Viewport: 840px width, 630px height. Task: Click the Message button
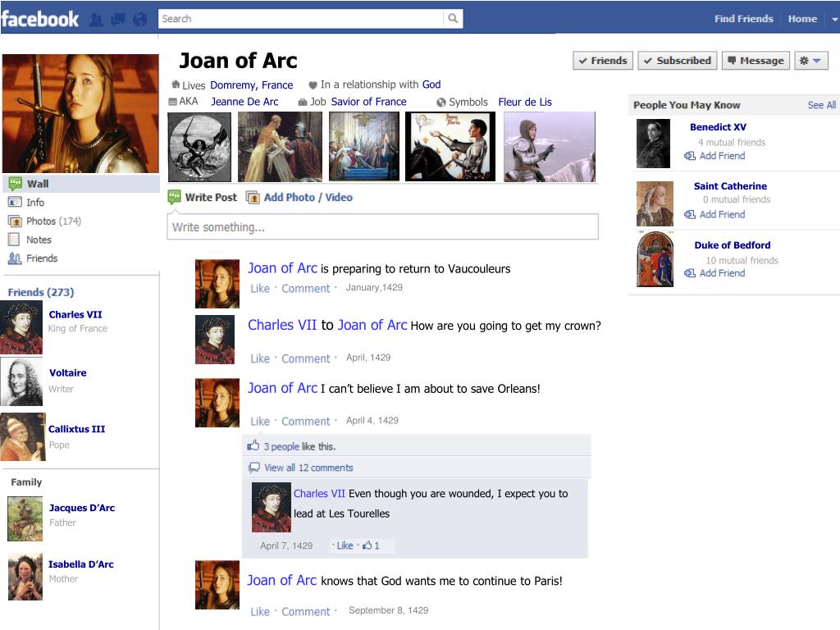click(756, 61)
